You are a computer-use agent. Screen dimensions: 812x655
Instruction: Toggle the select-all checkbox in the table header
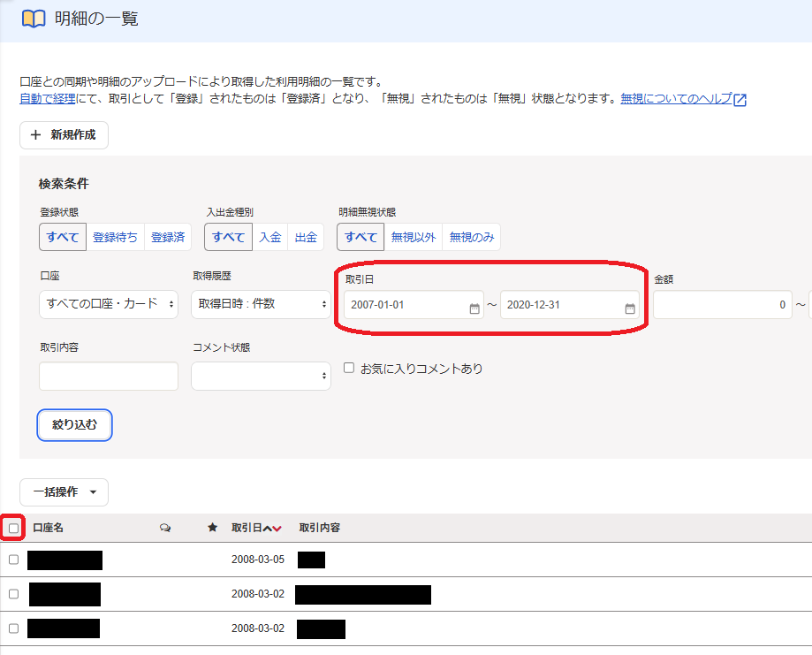(14, 528)
